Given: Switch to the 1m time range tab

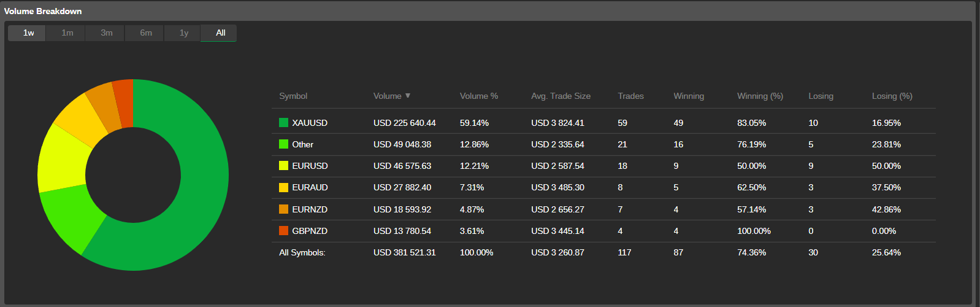Looking at the screenshot, I should click(x=67, y=33).
